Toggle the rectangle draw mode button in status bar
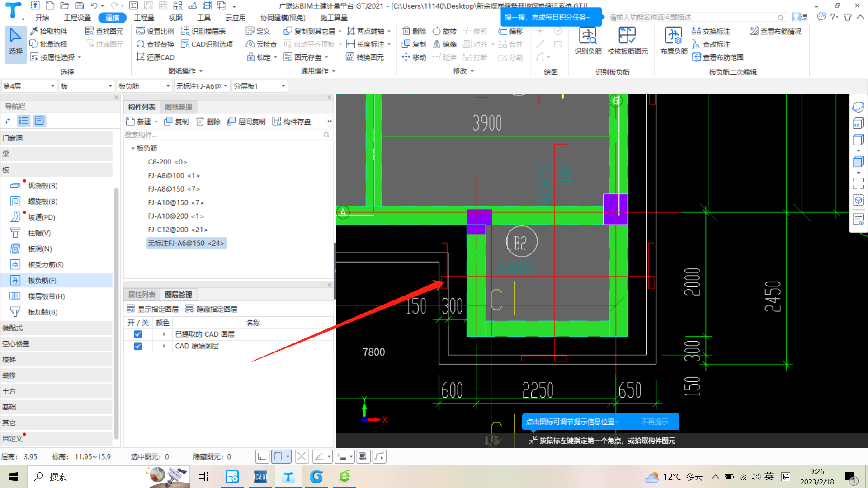This screenshot has width=868, height=488. tap(278, 457)
